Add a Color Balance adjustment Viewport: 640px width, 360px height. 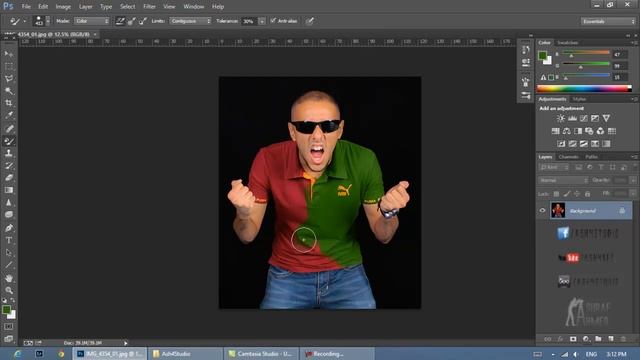pos(567,131)
